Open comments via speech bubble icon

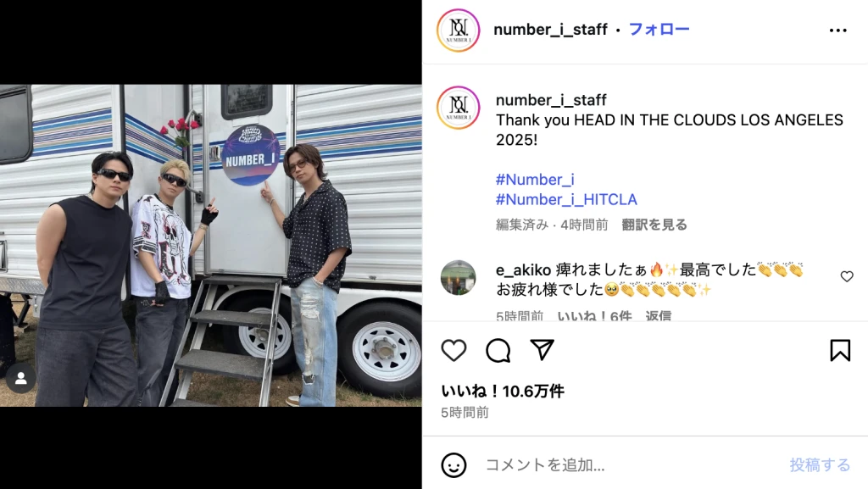[x=498, y=351]
